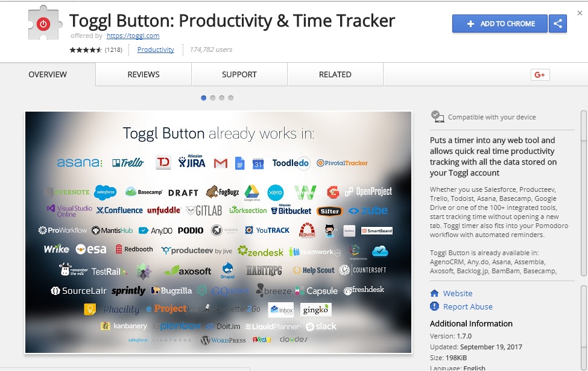The height and width of the screenshot is (371, 588).
Task: Click the Asana logo in the screenshot
Action: coord(80,162)
